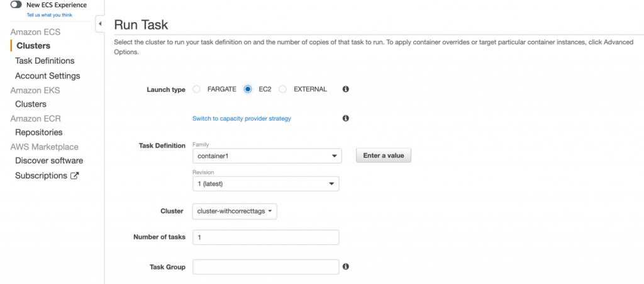
Task: Select the EC2 launch type
Action: click(248, 89)
